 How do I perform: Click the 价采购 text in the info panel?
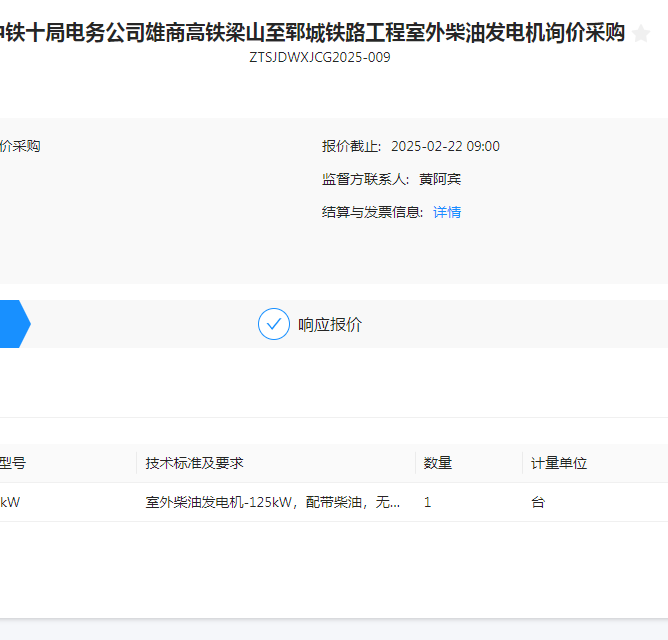20,146
